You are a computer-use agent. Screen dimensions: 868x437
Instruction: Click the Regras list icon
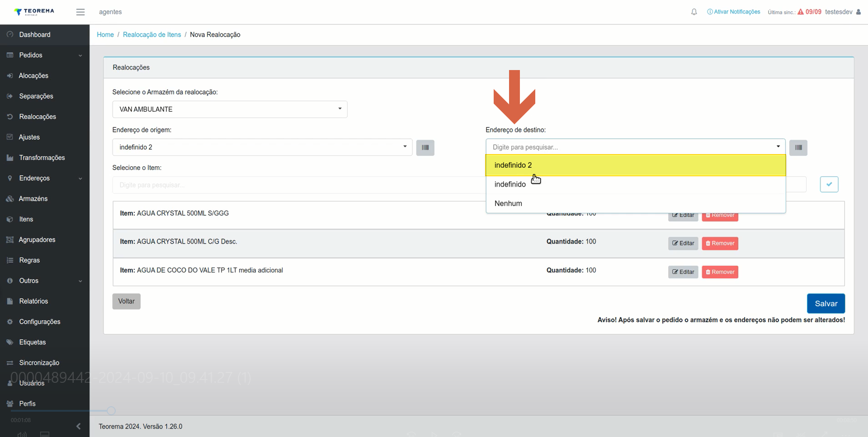coord(10,260)
